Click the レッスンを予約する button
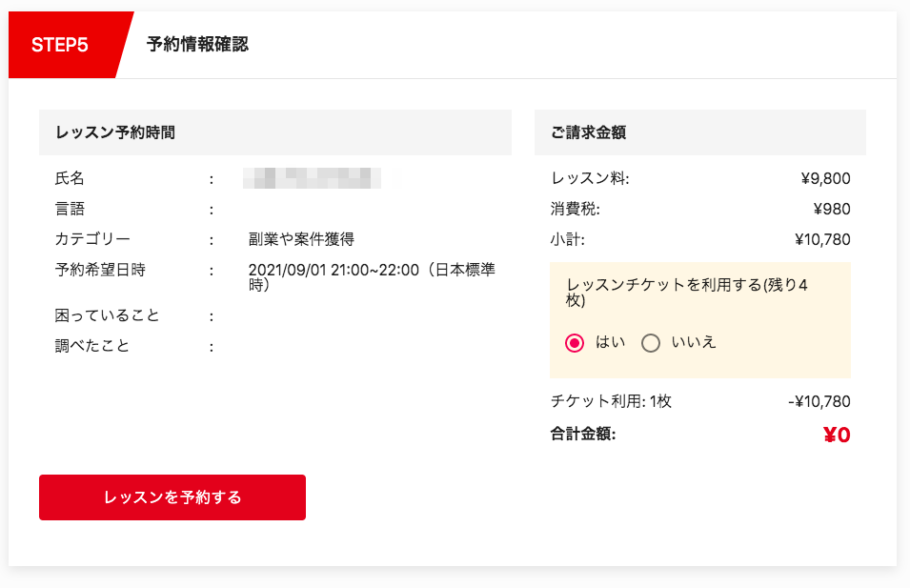The image size is (910, 588). (172, 497)
